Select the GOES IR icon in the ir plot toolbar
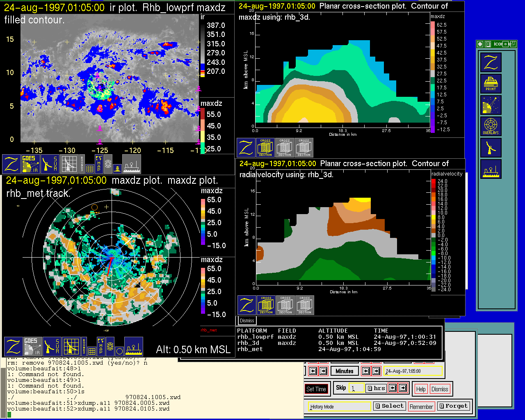Screen dimensions: 525x420 click(x=30, y=164)
